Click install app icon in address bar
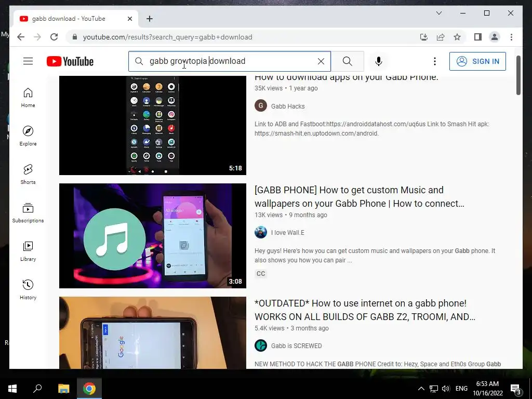This screenshot has width=532, height=399. coord(424,37)
